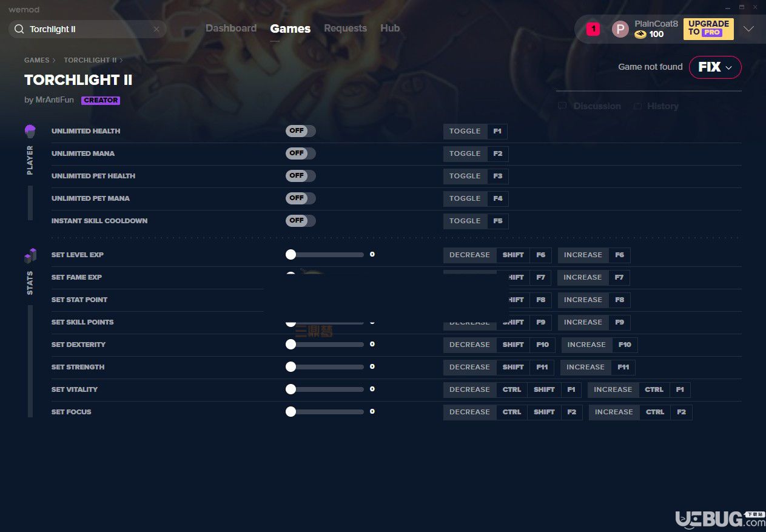Select the Games tab
Viewport: 766px width, 532px height.
[291, 29]
